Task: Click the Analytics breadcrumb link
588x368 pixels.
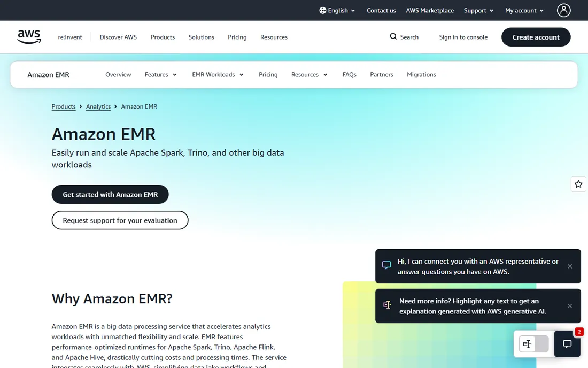Action: pos(98,106)
